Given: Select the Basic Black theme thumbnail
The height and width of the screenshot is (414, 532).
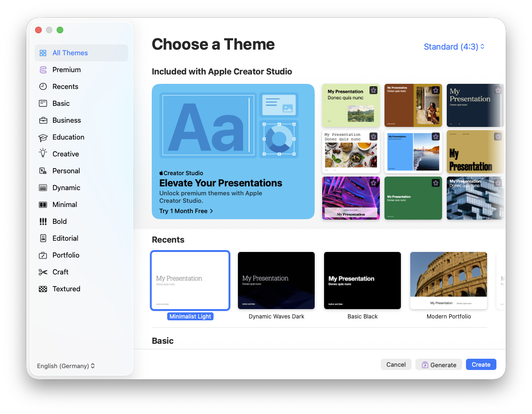Looking at the screenshot, I should point(362,281).
